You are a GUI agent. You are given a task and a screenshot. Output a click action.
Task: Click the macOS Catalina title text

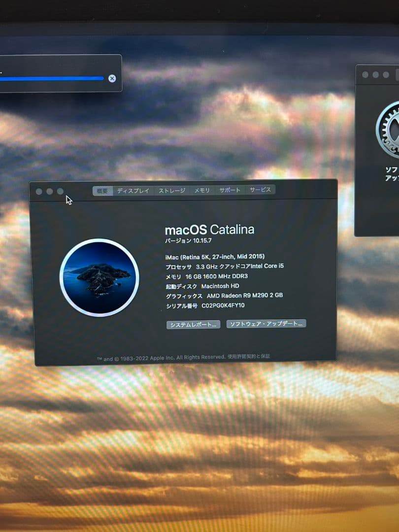pos(209,229)
